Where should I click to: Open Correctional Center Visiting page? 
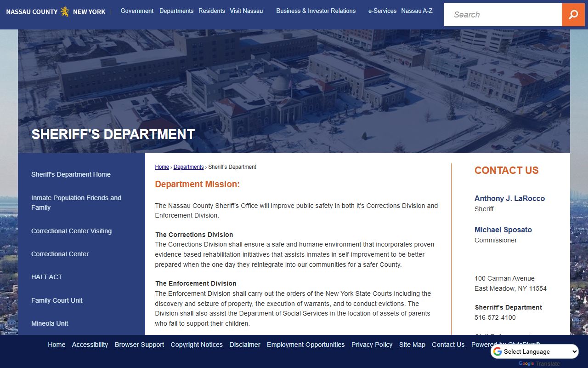[x=71, y=231]
